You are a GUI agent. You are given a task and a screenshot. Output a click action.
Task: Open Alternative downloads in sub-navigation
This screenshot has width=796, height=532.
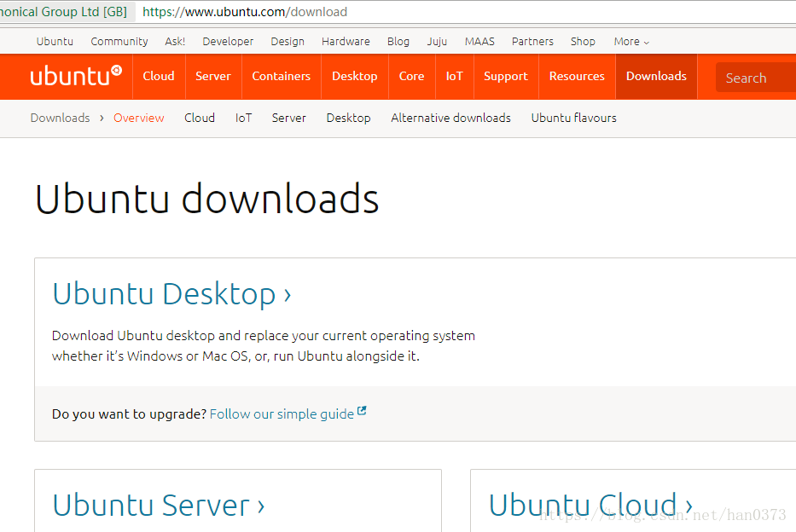[450, 118]
